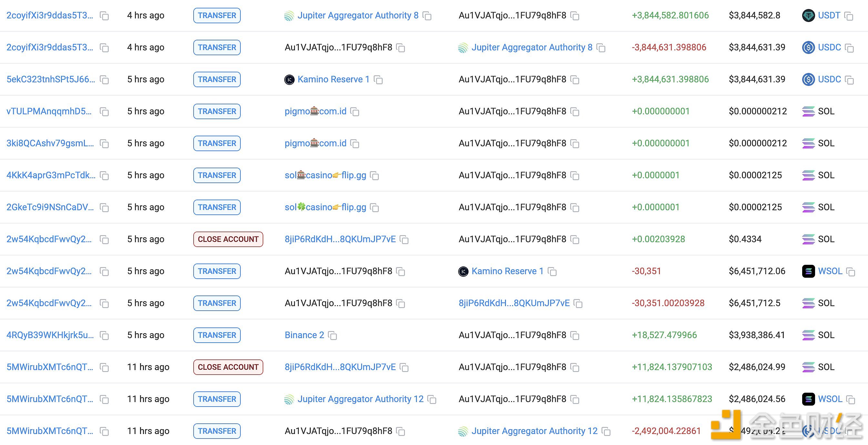This screenshot has width=868, height=445.
Task: Open pigmo com.id link in vTULPMAnqqmhD5 row
Action: [x=315, y=111]
